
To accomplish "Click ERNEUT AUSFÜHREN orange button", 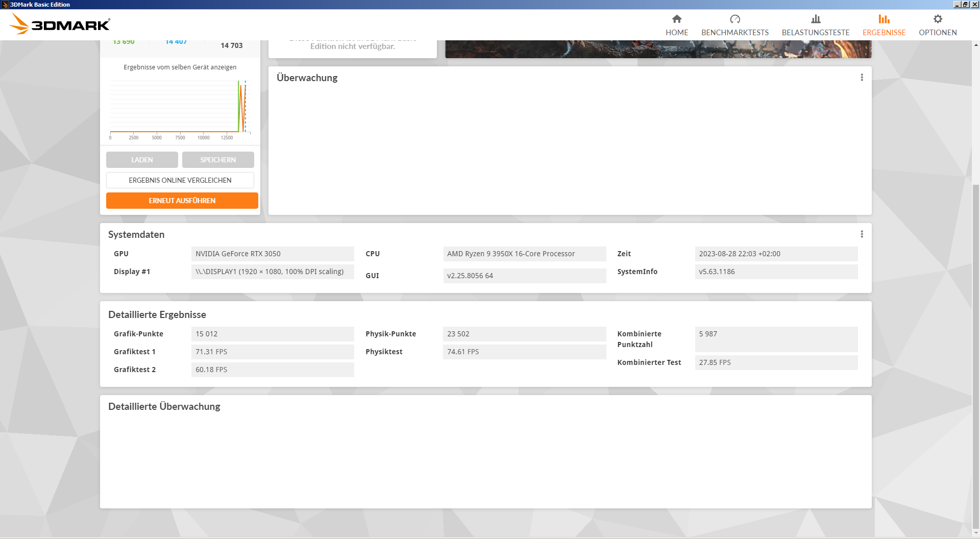I will [x=182, y=201].
